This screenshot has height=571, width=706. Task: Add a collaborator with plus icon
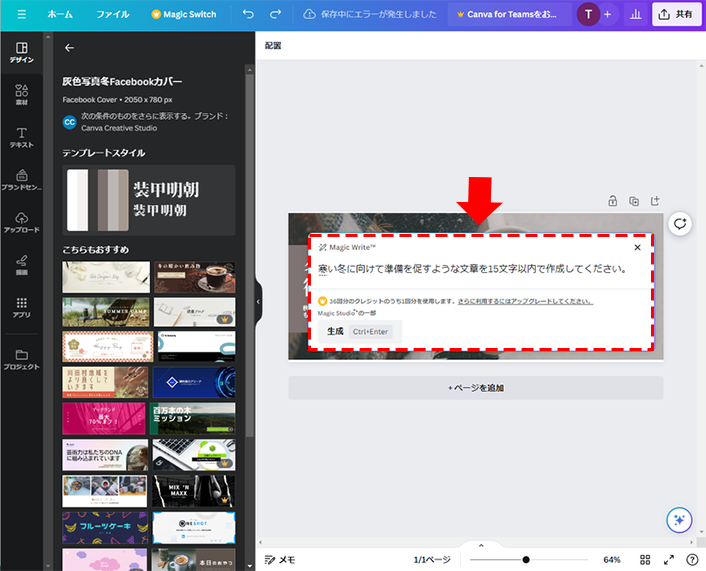coord(607,14)
